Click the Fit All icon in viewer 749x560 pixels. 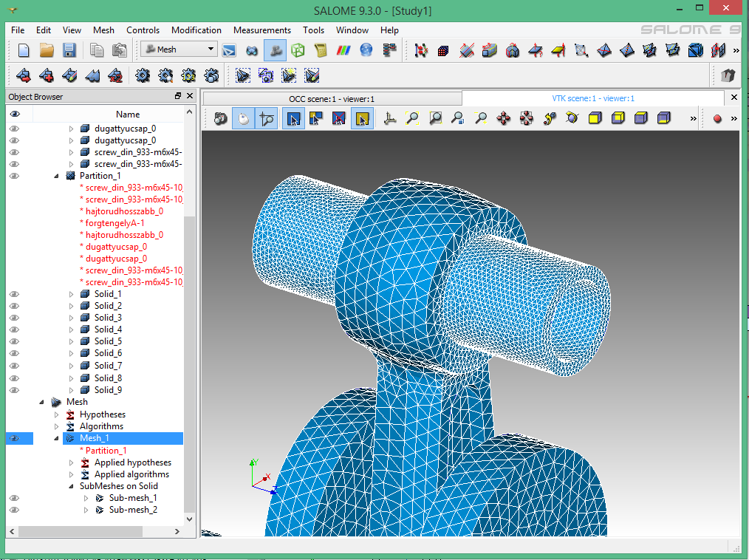tap(412, 118)
